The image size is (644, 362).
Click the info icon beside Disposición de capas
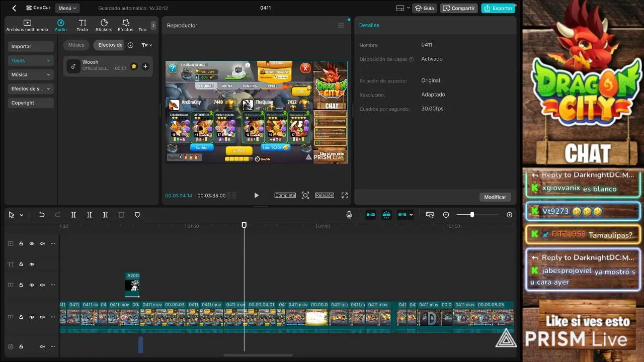click(412, 59)
